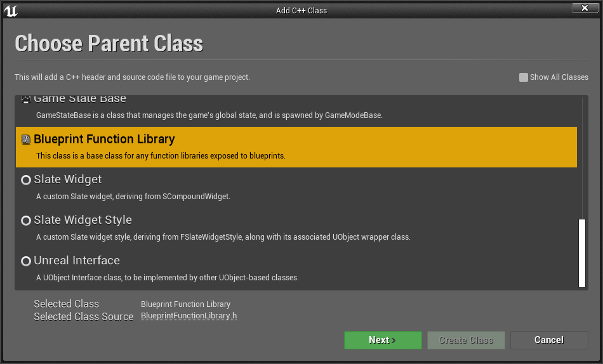The height and width of the screenshot is (364, 603).
Task: Click the Slate Widget Style circle icon
Action: (x=26, y=221)
